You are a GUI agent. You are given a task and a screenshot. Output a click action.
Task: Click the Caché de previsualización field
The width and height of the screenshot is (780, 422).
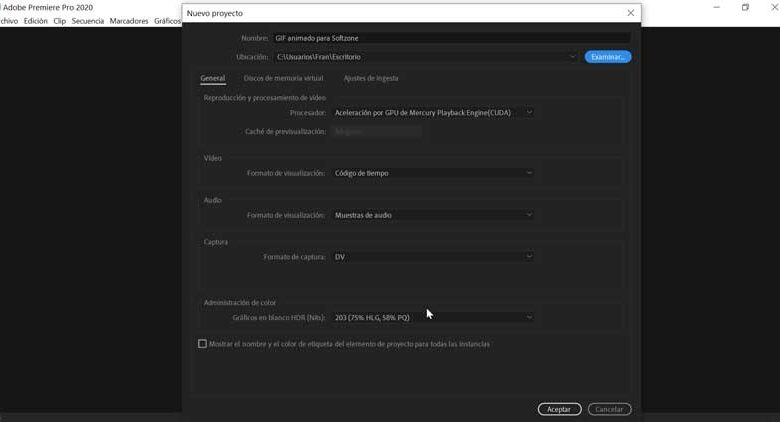point(377,131)
